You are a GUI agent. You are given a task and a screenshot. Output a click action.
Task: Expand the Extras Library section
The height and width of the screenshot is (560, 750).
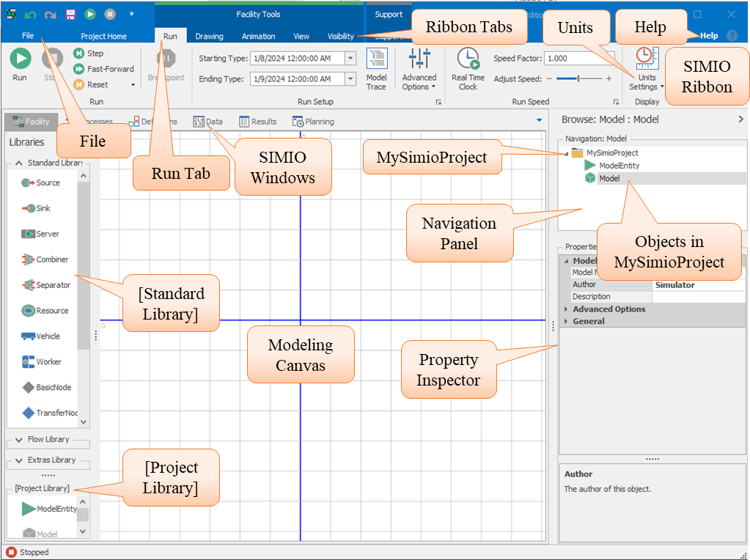18,460
